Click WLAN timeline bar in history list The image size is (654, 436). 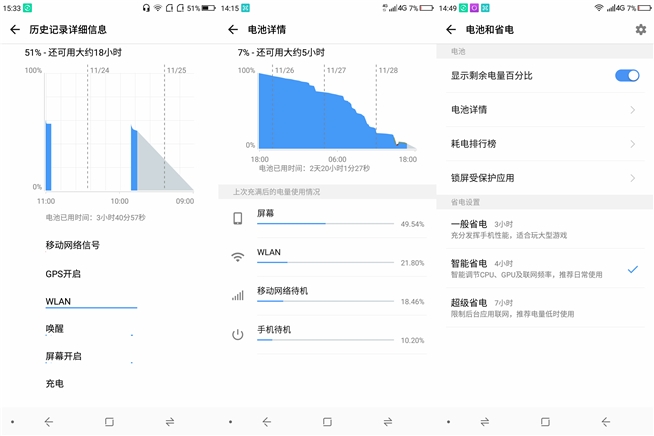coord(91,308)
